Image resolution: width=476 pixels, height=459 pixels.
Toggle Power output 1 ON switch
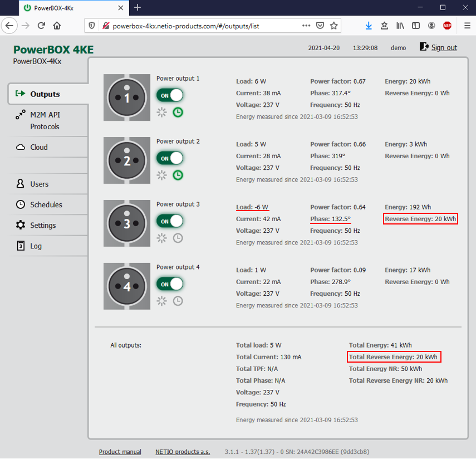click(170, 95)
